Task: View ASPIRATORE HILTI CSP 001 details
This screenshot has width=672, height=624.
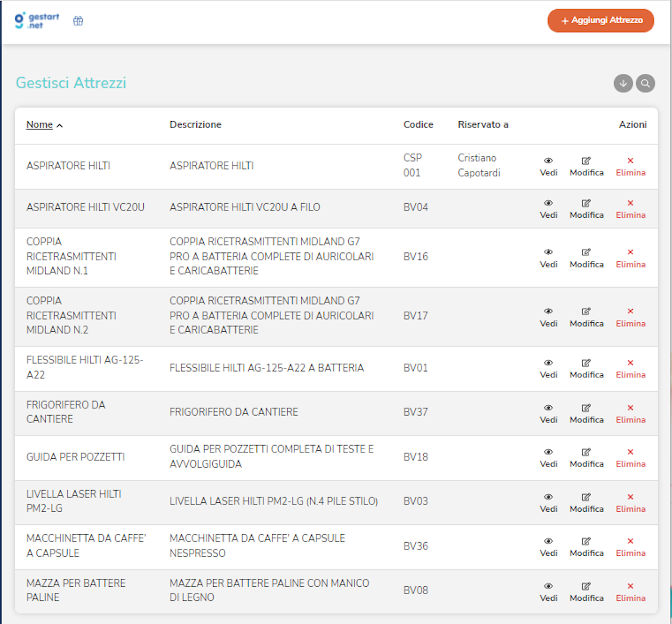Action: click(x=548, y=166)
